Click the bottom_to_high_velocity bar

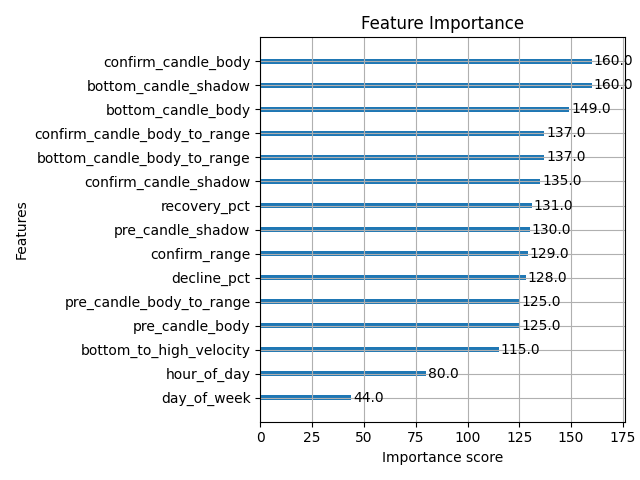click(379, 349)
